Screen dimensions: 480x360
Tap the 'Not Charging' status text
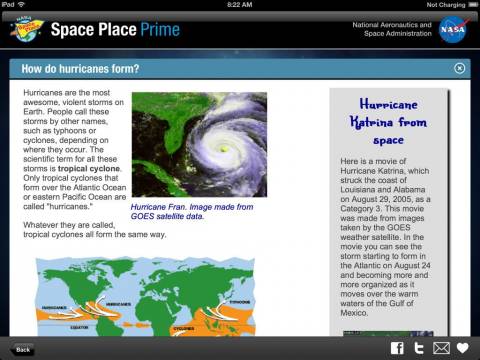(446, 5)
